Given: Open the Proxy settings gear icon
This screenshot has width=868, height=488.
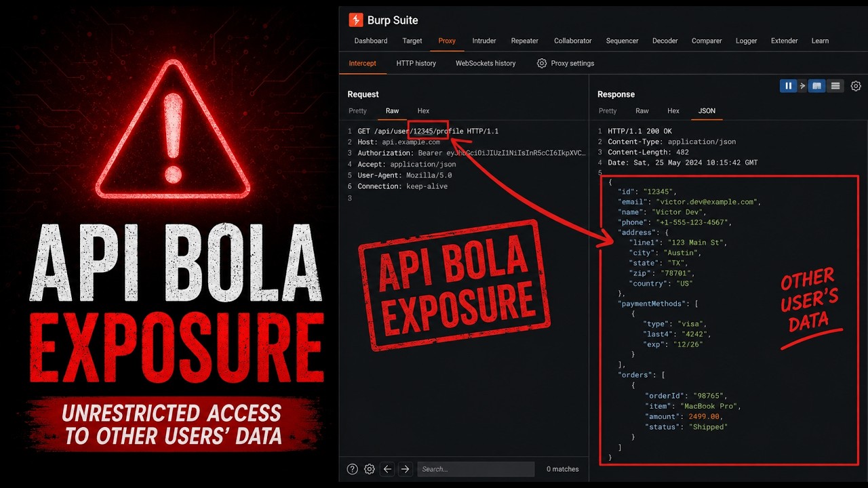Looking at the screenshot, I should (x=542, y=63).
